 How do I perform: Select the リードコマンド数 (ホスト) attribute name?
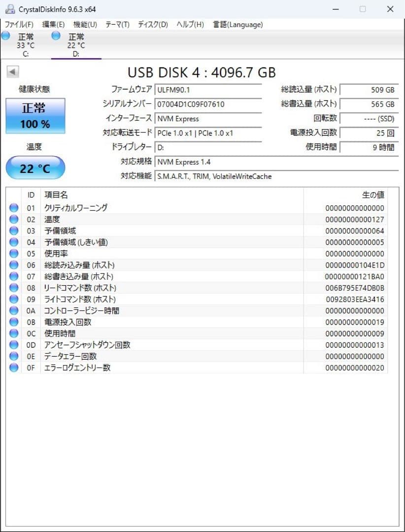[80, 288]
